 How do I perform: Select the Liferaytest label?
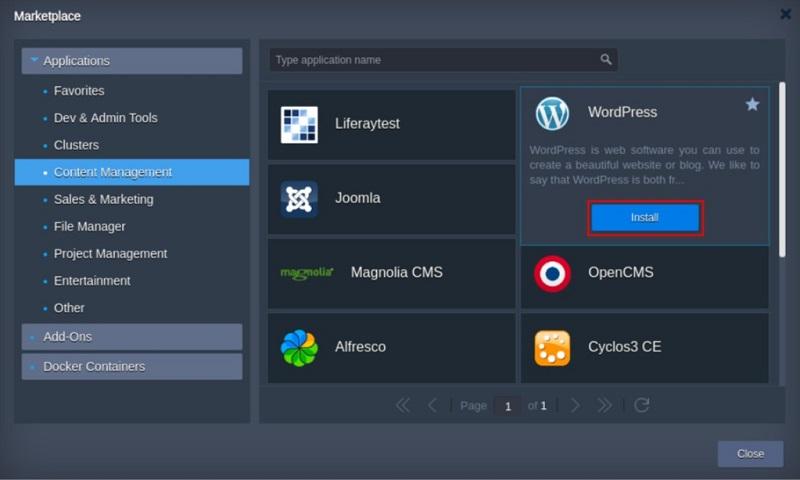pyautogui.click(x=367, y=123)
